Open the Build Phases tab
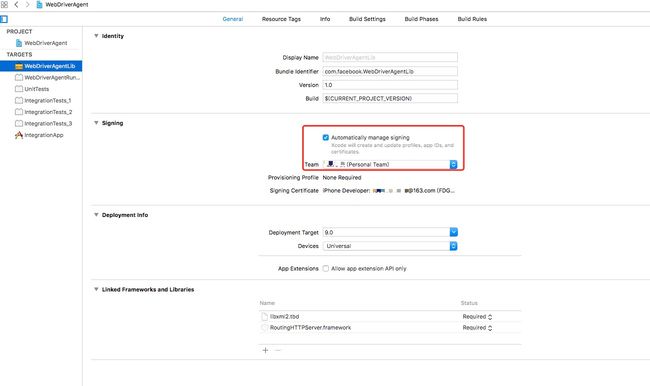650x386 pixels. (421, 19)
